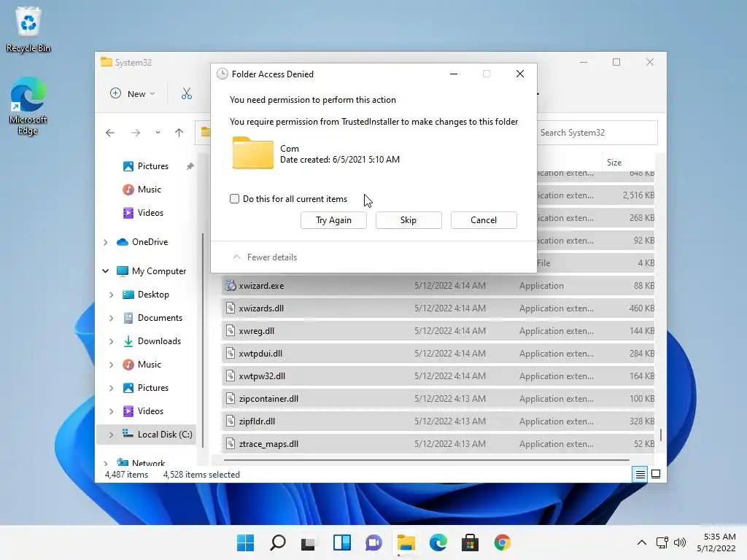The height and width of the screenshot is (560, 747).
Task: Select the xwizard.exe file
Action: [438, 286]
